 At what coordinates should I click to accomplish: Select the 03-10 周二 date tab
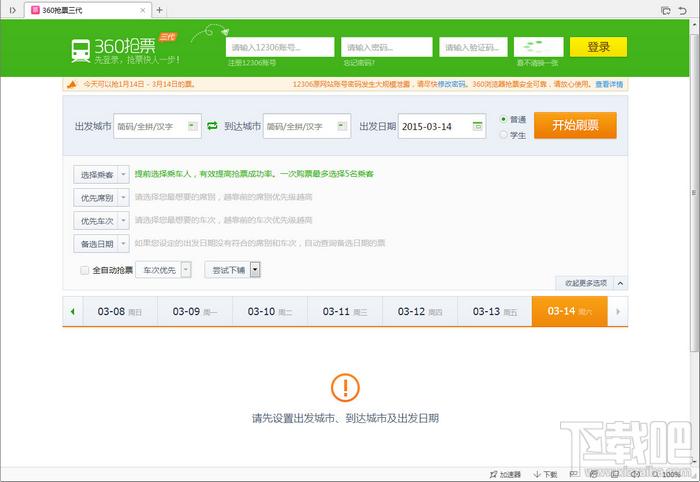click(270, 312)
